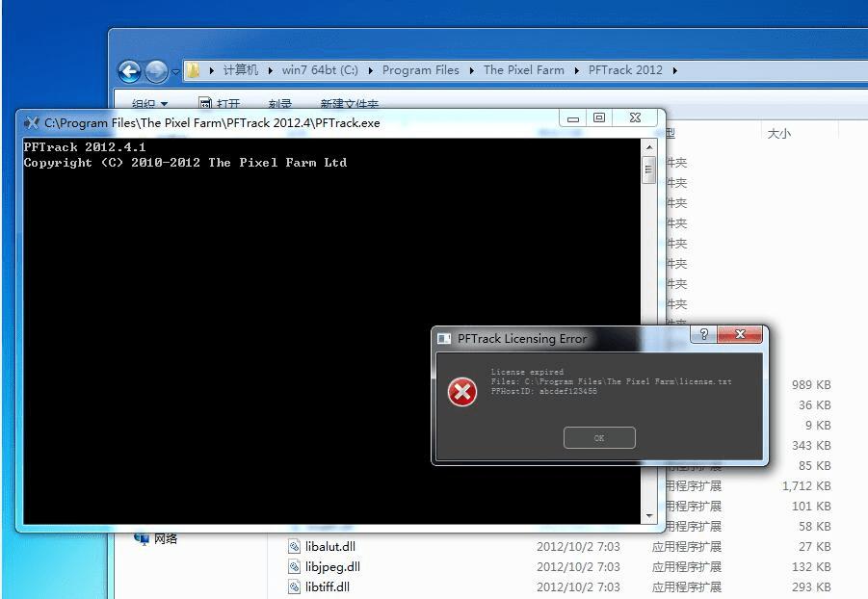The width and height of the screenshot is (868, 599).
Task: Click the Licensing Error dialog title icon
Action: click(444, 338)
